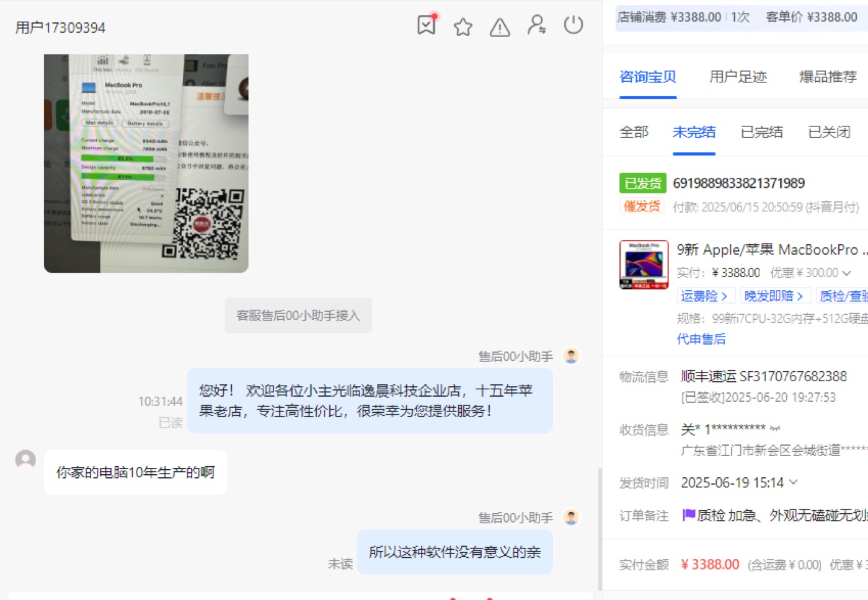Filter orders by 已完结
This screenshot has width=868, height=600.
pos(761,132)
